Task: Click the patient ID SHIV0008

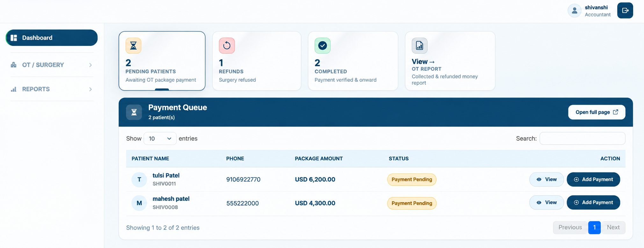Action: click(165, 208)
